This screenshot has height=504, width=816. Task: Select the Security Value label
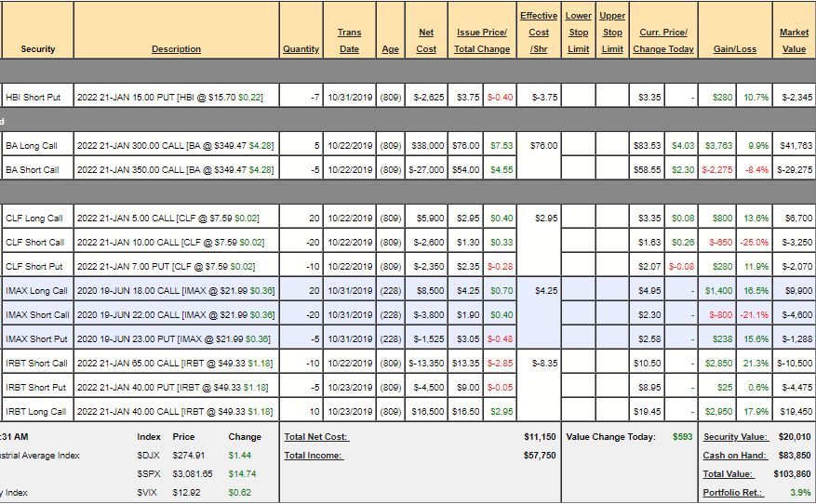pos(735,436)
